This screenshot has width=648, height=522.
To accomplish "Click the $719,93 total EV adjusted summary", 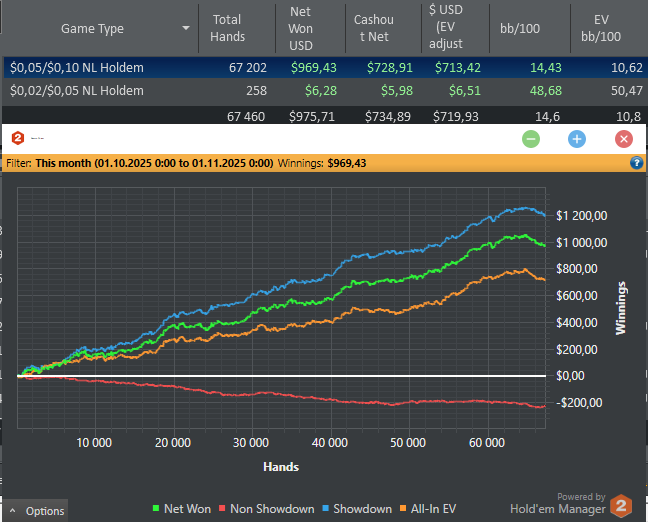I will [x=456, y=117].
